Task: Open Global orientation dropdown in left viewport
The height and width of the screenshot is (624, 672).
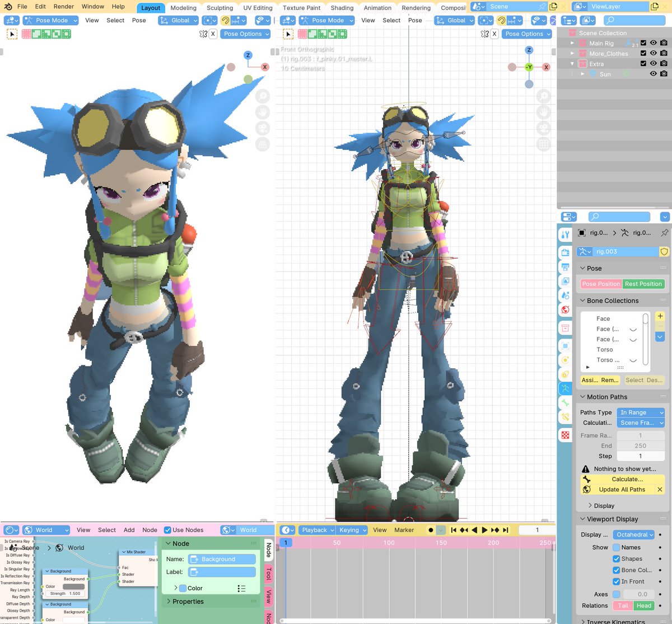Action: click(x=179, y=20)
